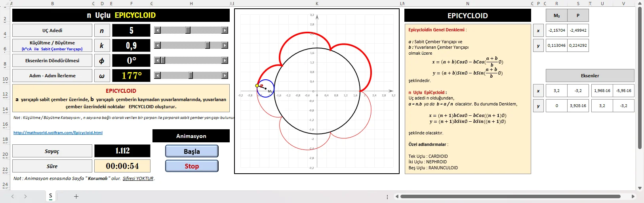Select column header B

52,4
